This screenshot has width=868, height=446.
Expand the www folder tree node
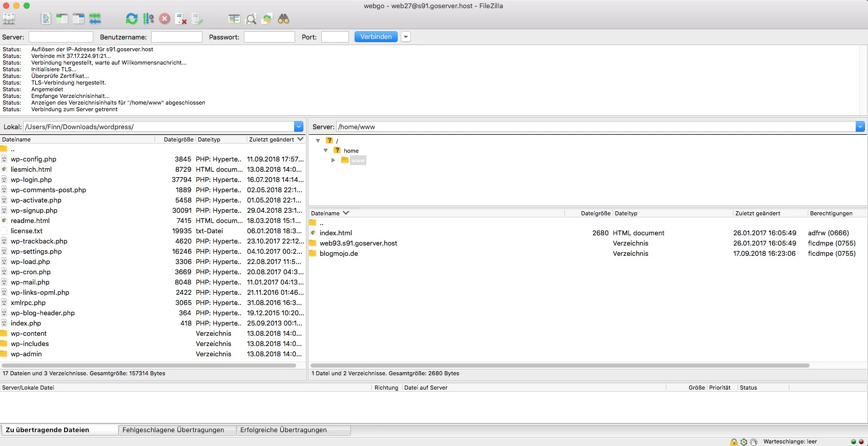pos(333,160)
